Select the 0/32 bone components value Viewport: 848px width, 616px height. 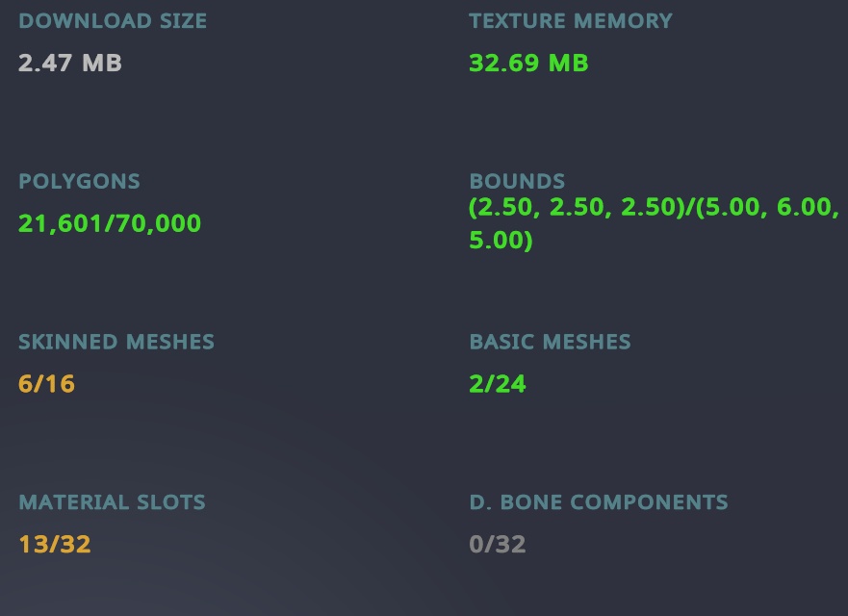(x=498, y=545)
